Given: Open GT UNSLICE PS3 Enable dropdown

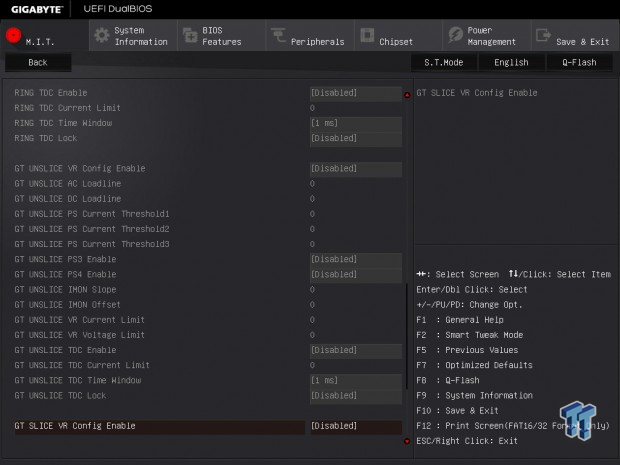Looking at the screenshot, I should (356, 259).
